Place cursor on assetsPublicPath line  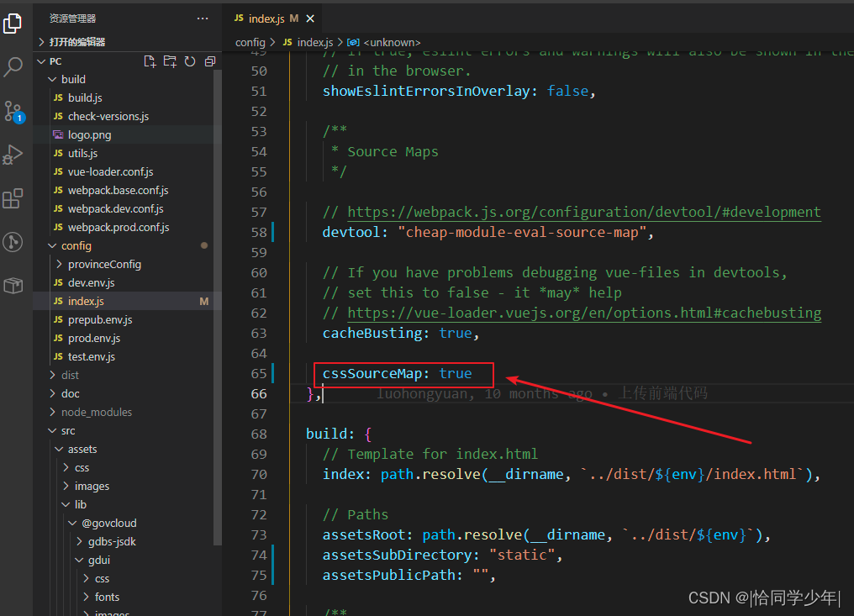(x=409, y=575)
